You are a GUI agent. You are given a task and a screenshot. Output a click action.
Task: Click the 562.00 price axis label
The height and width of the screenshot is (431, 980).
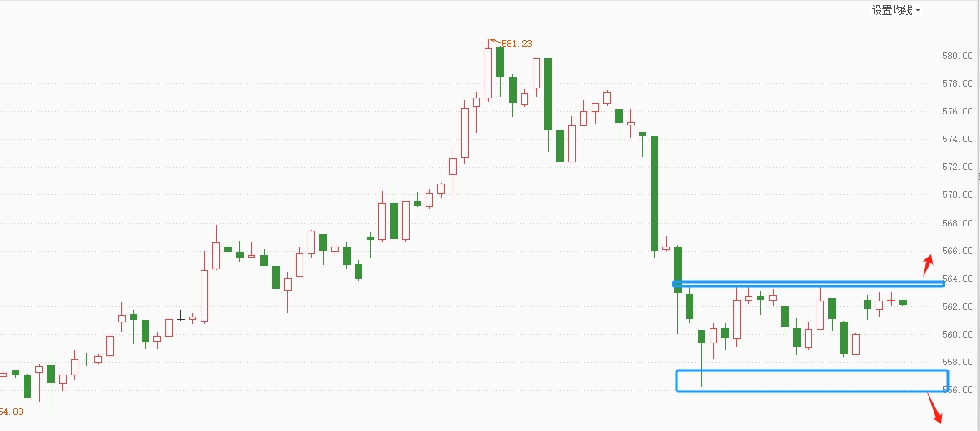point(957,306)
